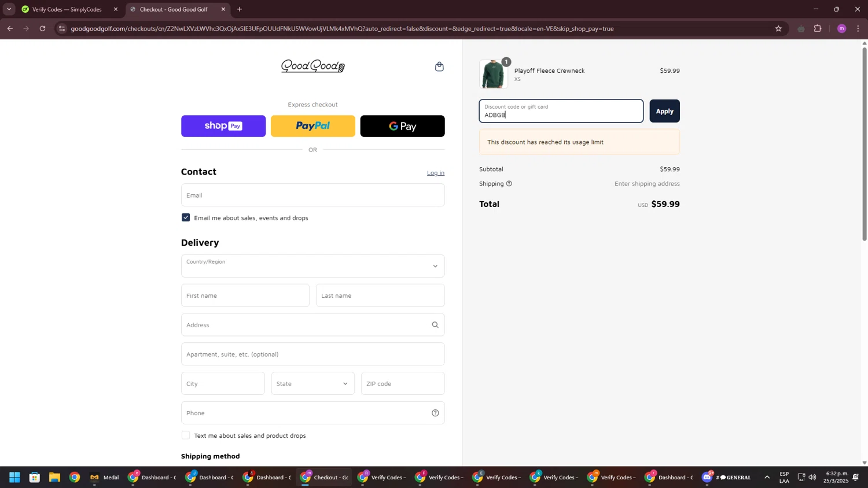Click the Good Good logo
Viewport: 868px width, 488px height.
pyautogui.click(x=313, y=66)
